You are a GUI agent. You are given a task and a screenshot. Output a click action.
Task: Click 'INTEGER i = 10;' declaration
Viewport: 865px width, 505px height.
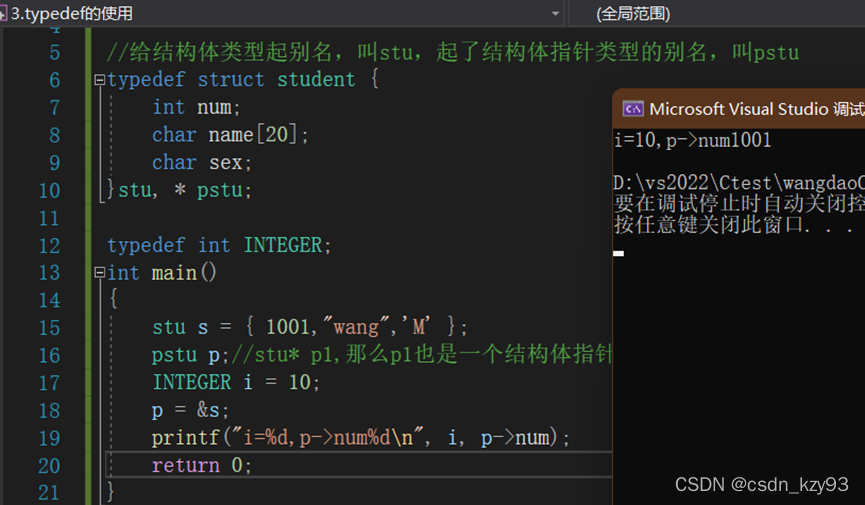pyautogui.click(x=236, y=382)
